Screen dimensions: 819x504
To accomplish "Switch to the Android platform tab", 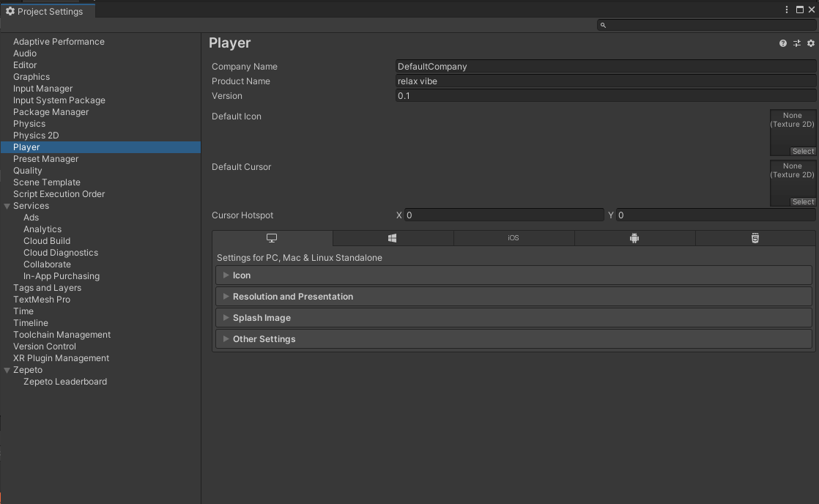I will [634, 238].
